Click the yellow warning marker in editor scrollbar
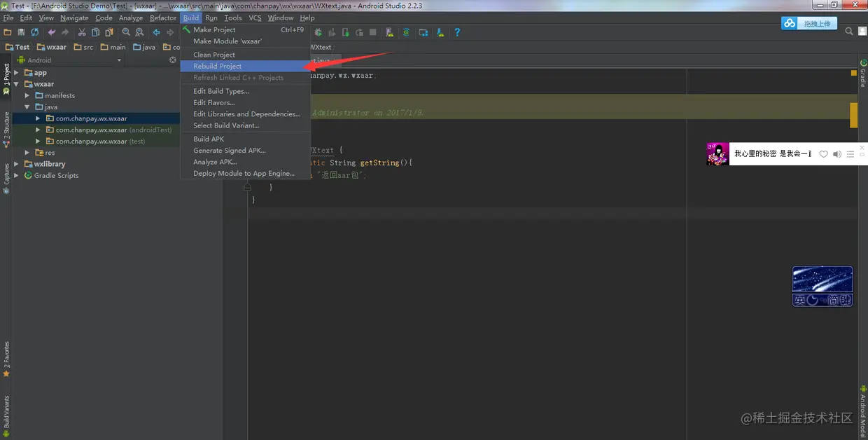Viewport: 868px width, 440px height. [x=854, y=115]
